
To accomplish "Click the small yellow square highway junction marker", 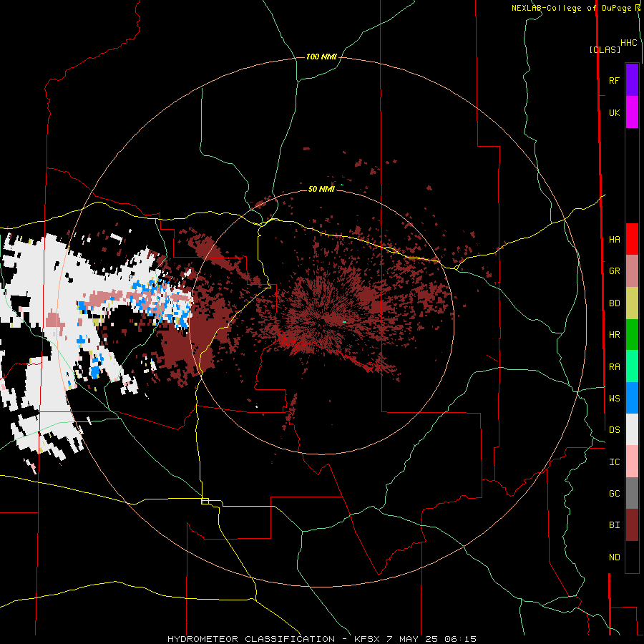I will click(205, 501).
